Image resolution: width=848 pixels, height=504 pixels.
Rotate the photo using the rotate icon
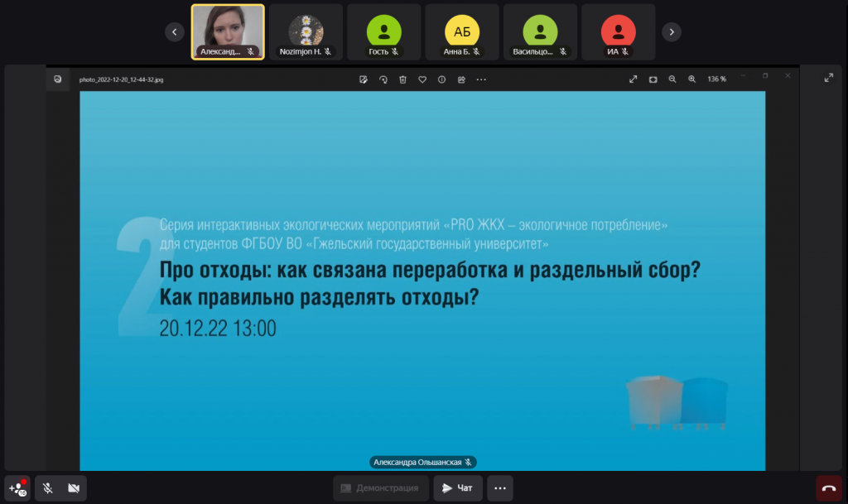[383, 79]
